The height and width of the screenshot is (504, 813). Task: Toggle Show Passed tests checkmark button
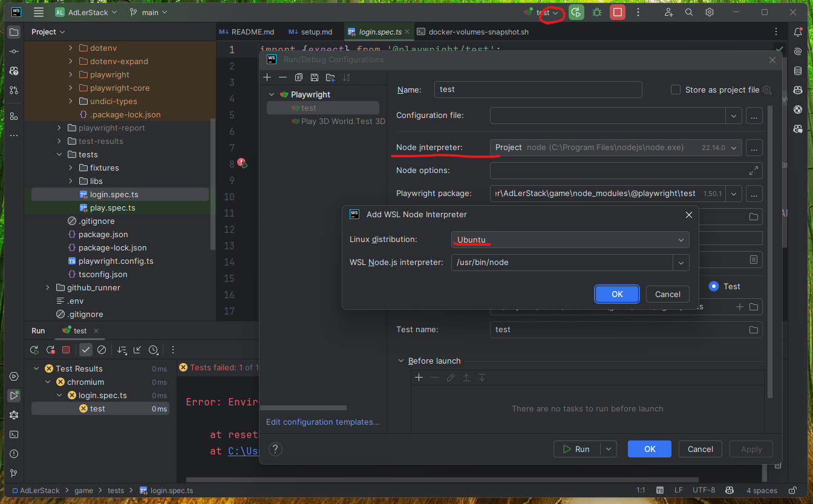(86, 350)
